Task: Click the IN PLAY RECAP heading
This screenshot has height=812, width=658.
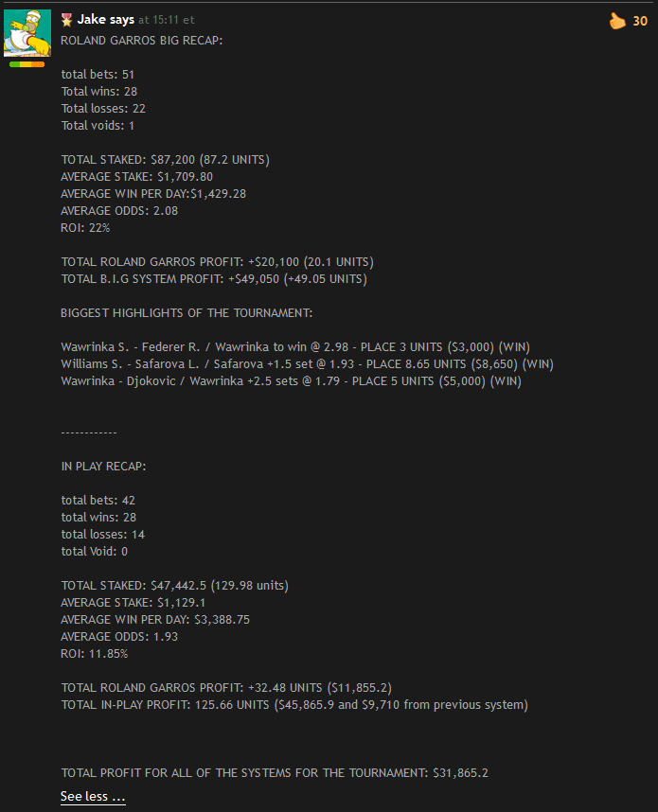Action: [103, 466]
